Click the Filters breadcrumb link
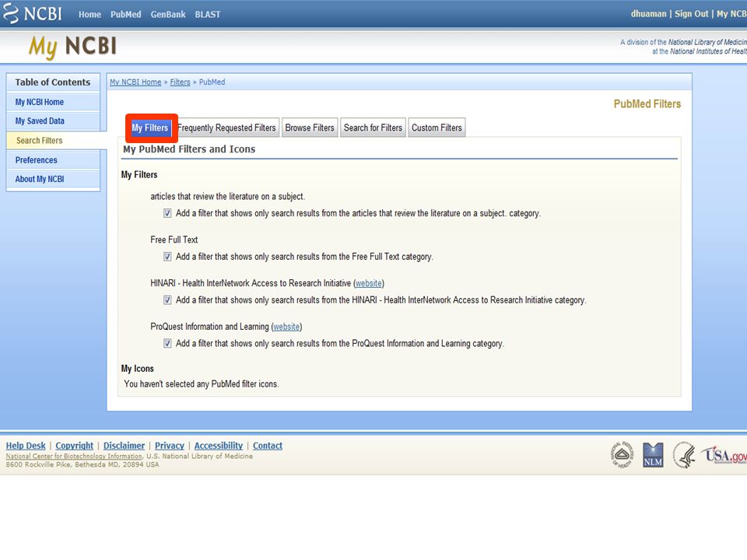747x560 pixels. coord(180,82)
